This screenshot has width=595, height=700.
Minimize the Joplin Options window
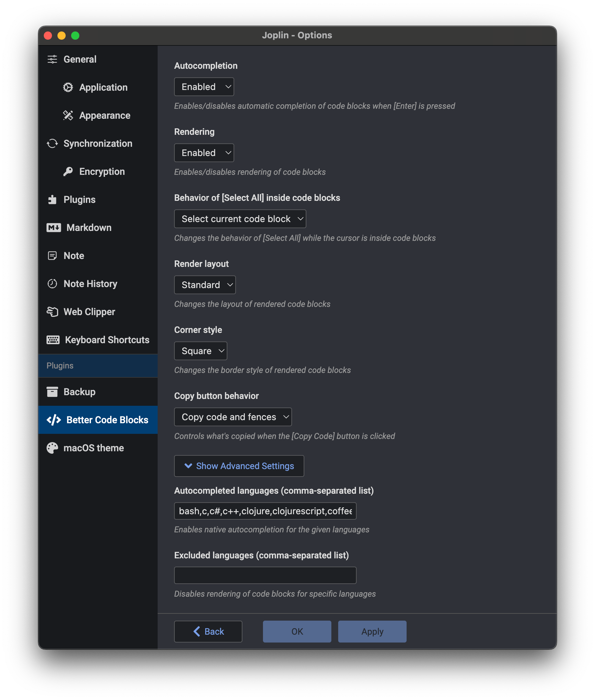coord(62,36)
